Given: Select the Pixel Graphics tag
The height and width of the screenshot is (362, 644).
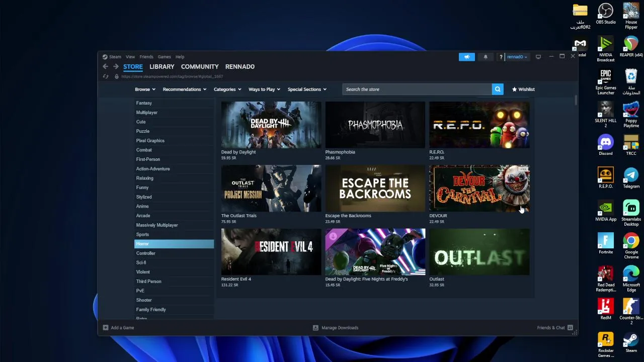Looking at the screenshot, I should click(174, 141).
